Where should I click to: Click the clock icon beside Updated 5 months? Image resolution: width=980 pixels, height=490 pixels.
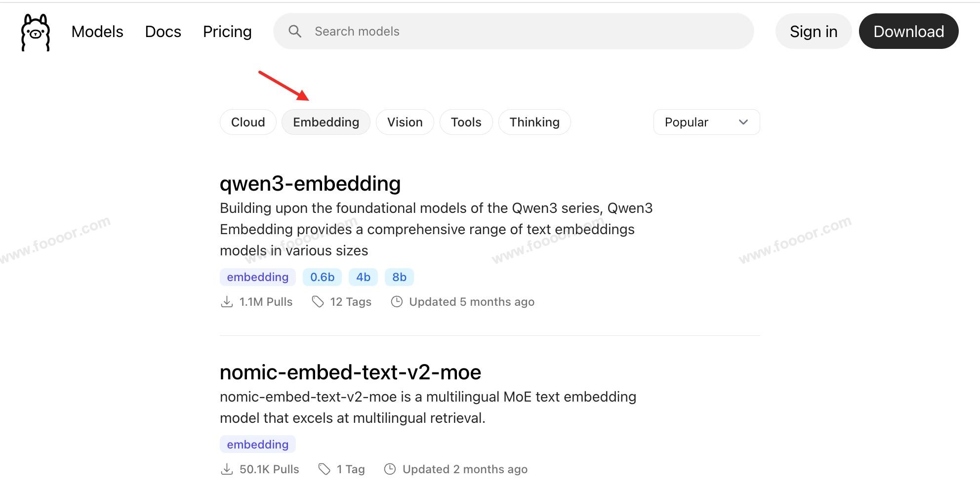pos(397,302)
